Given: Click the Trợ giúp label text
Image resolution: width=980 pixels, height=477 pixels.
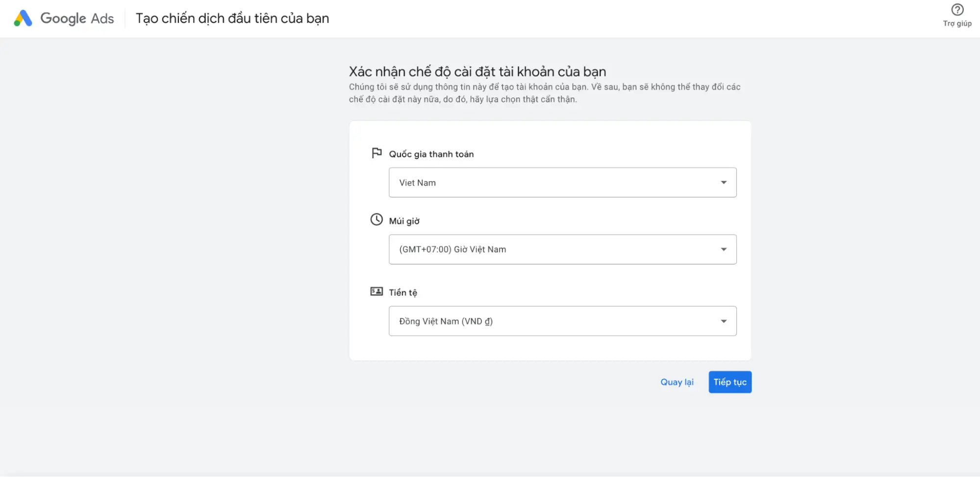Looking at the screenshot, I should click(957, 24).
